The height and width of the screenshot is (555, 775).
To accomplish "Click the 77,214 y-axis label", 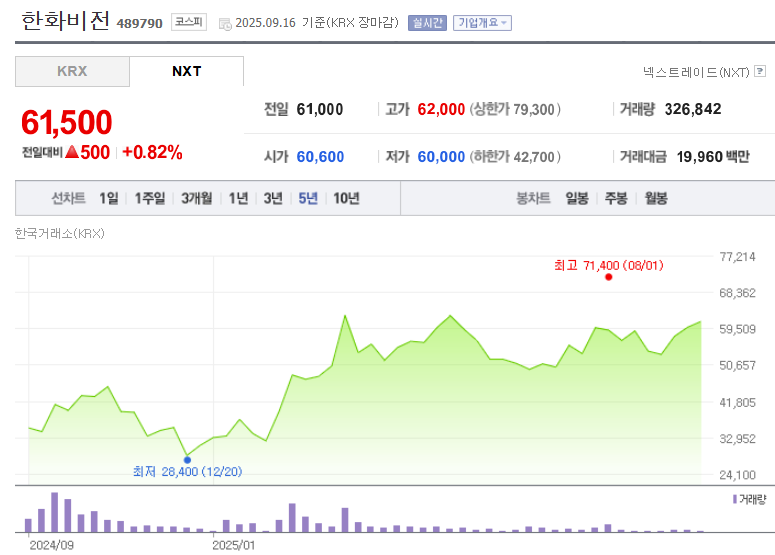I will [x=737, y=256].
